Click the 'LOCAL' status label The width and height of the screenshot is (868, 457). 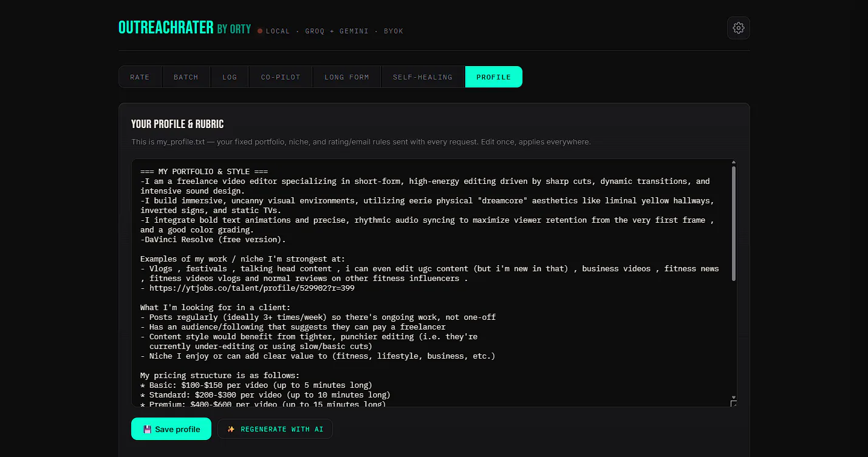278,31
